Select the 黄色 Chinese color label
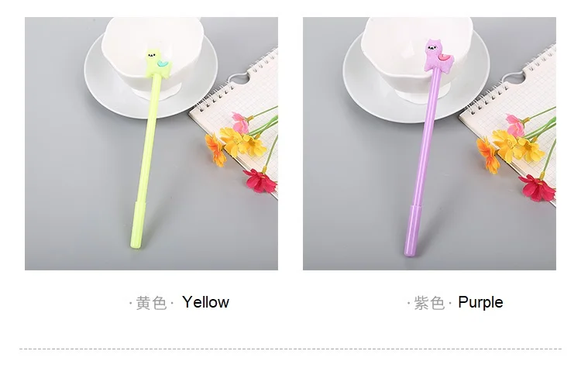The image size is (581, 392). [x=151, y=303]
